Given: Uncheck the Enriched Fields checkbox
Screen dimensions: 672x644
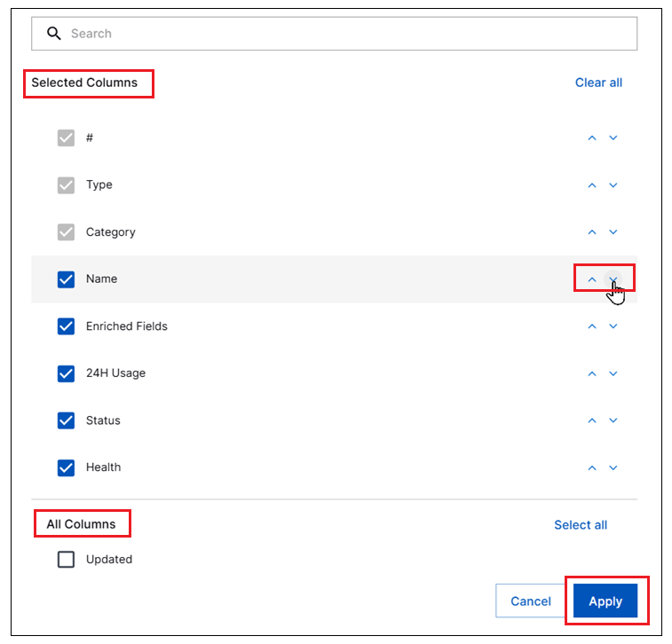Looking at the screenshot, I should click(66, 326).
